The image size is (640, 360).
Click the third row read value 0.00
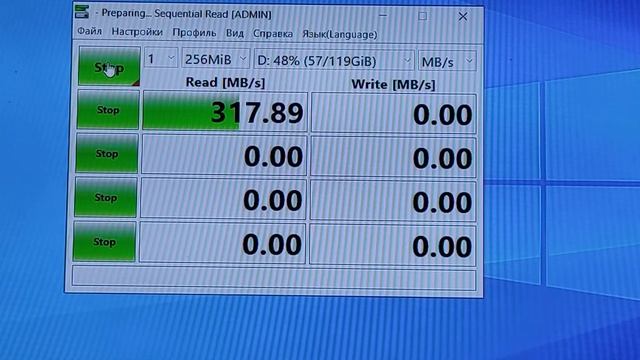pos(223,200)
